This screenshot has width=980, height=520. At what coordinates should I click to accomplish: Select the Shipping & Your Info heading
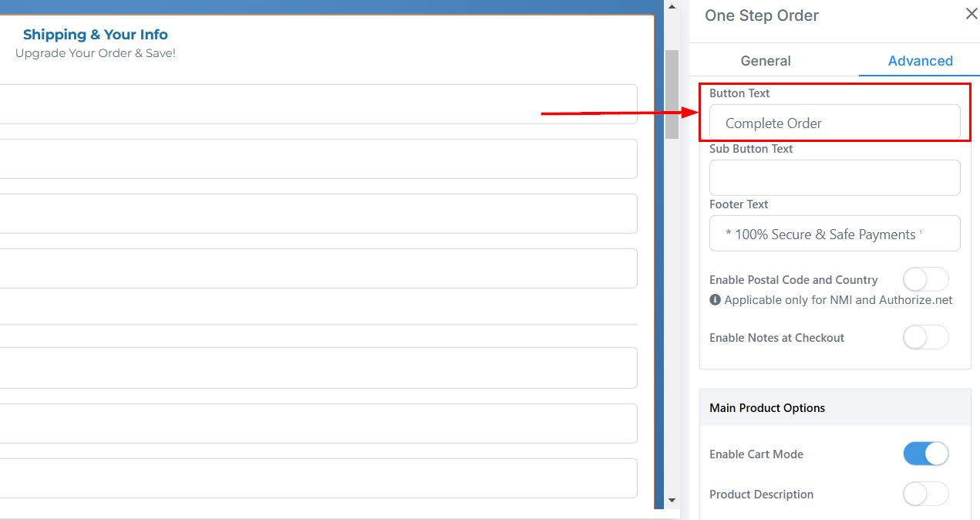[x=95, y=35]
